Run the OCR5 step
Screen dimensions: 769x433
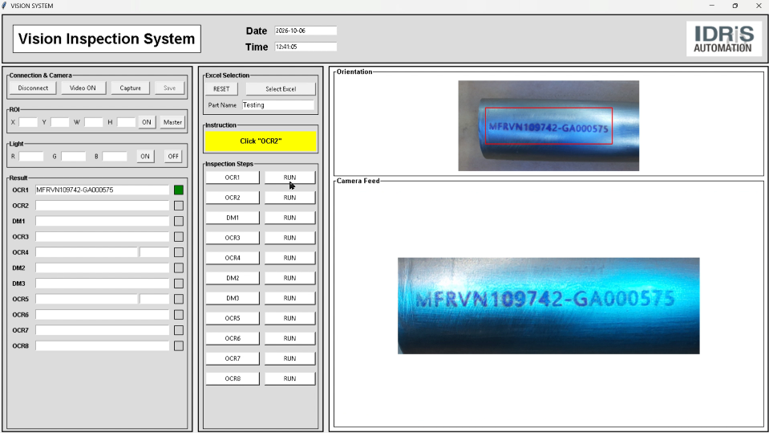click(x=290, y=318)
